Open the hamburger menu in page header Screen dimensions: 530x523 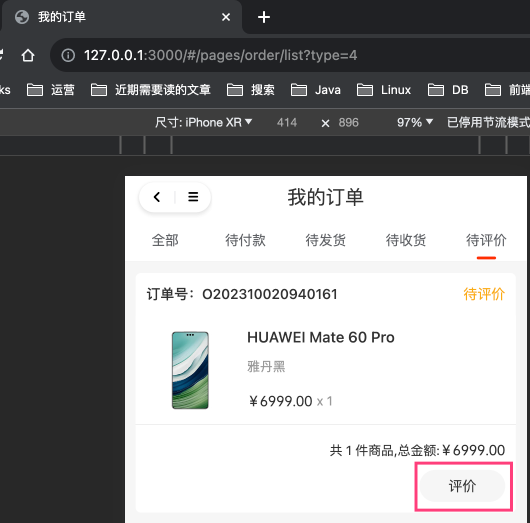click(193, 197)
